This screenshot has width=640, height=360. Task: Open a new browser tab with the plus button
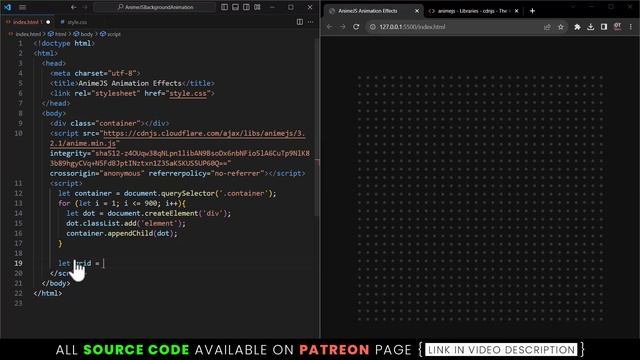pos(532,11)
